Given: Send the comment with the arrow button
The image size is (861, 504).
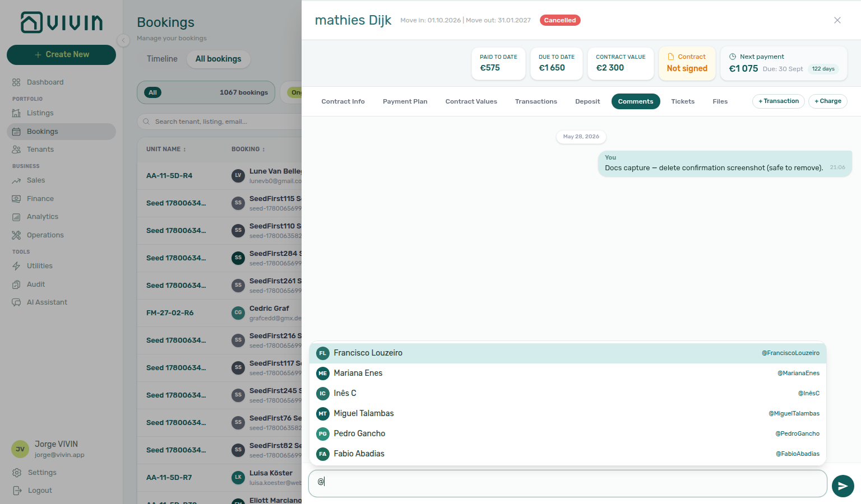Looking at the screenshot, I should [843, 486].
